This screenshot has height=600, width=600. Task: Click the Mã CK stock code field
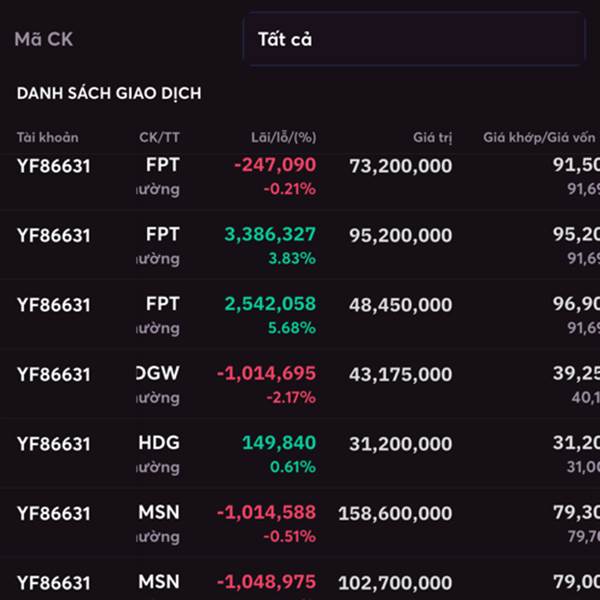tap(44, 40)
